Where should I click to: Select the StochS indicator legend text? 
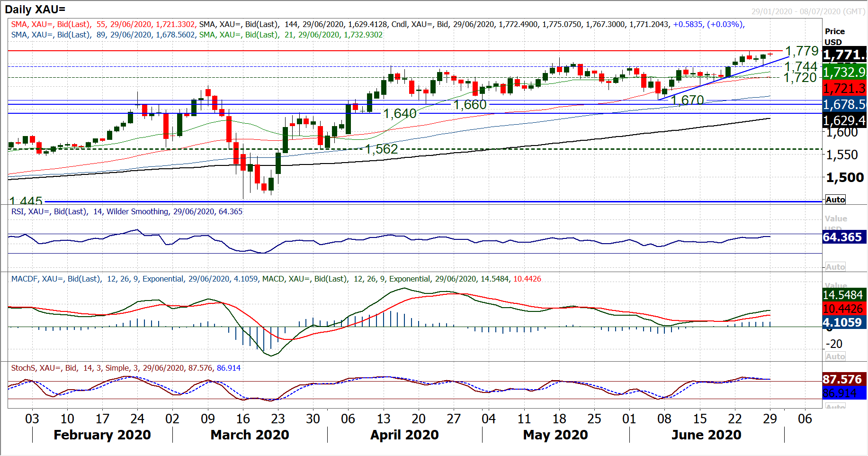tap(125, 368)
